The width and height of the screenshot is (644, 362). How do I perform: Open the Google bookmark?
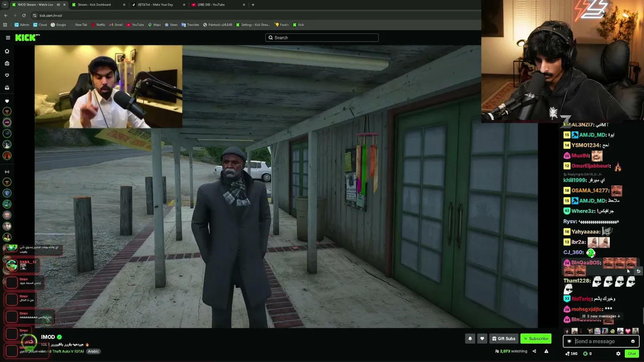coord(58,25)
